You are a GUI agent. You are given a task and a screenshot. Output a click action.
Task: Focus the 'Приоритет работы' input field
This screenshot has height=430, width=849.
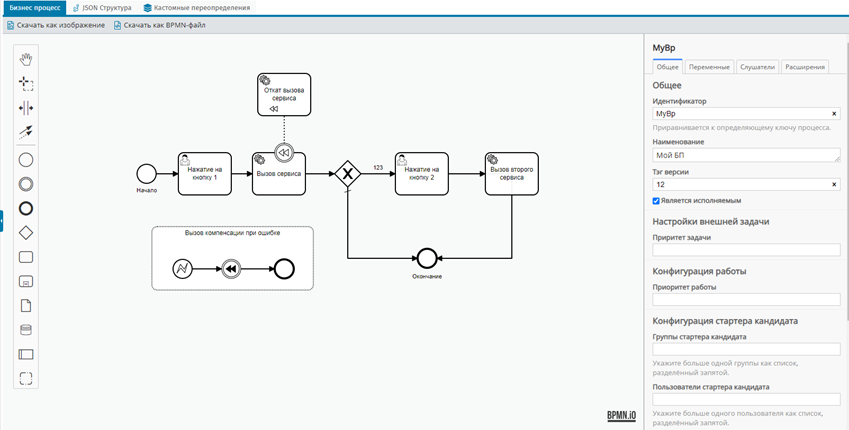pos(746,299)
